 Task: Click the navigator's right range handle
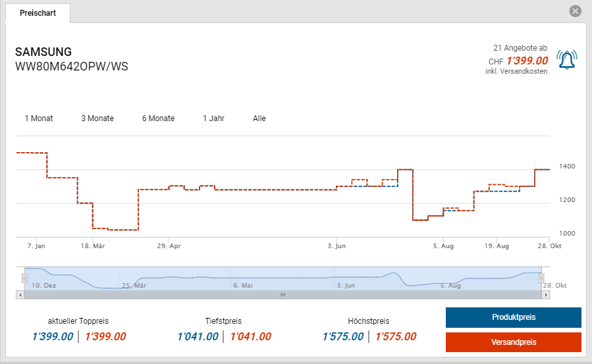(541, 278)
